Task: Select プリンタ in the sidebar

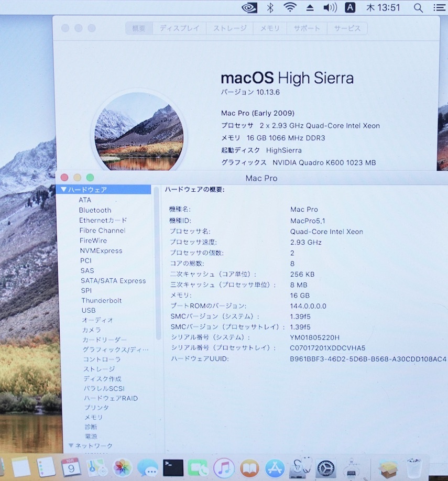Action: (96, 407)
